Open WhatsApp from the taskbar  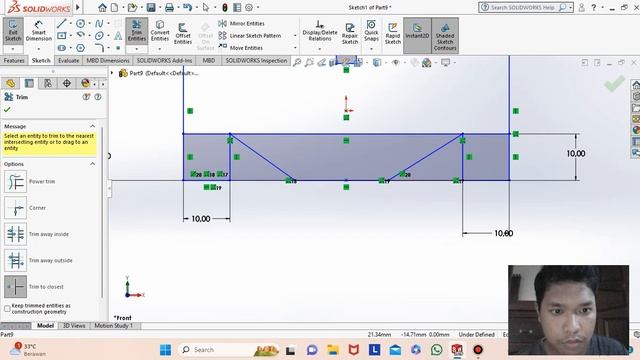click(436, 350)
